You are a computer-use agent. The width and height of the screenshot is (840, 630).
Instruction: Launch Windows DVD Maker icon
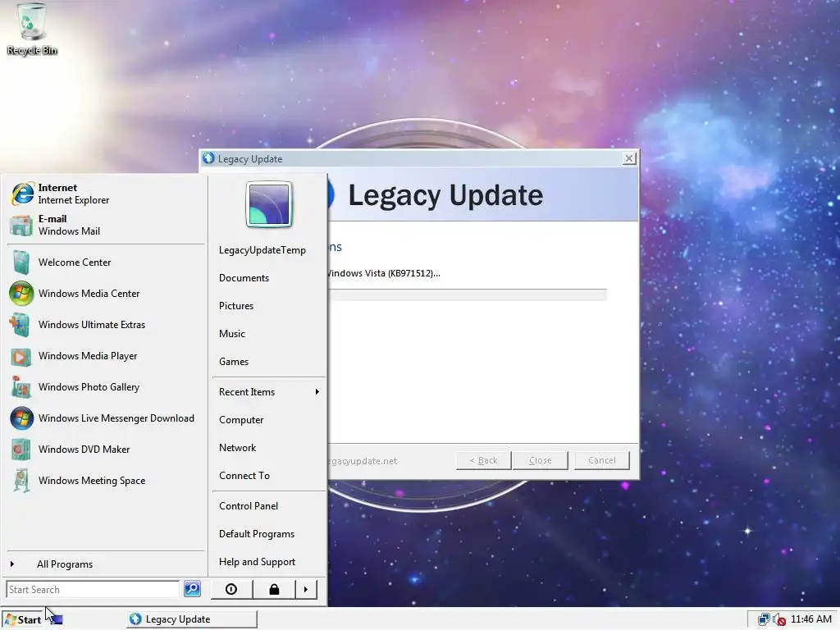click(x=21, y=450)
